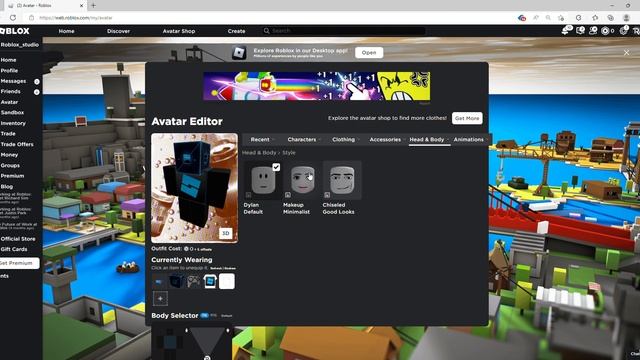The width and height of the screenshot is (640, 360).
Task: Open the messages icon in Roblox header
Action: 580,31
